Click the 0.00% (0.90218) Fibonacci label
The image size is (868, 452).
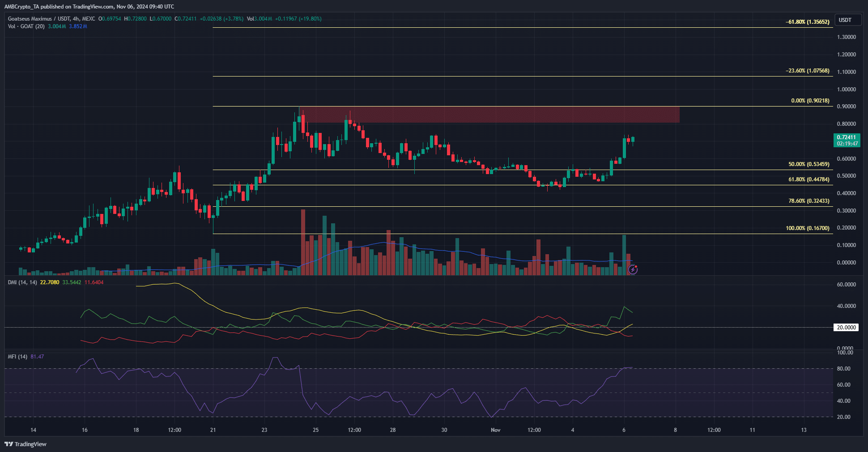coord(810,101)
